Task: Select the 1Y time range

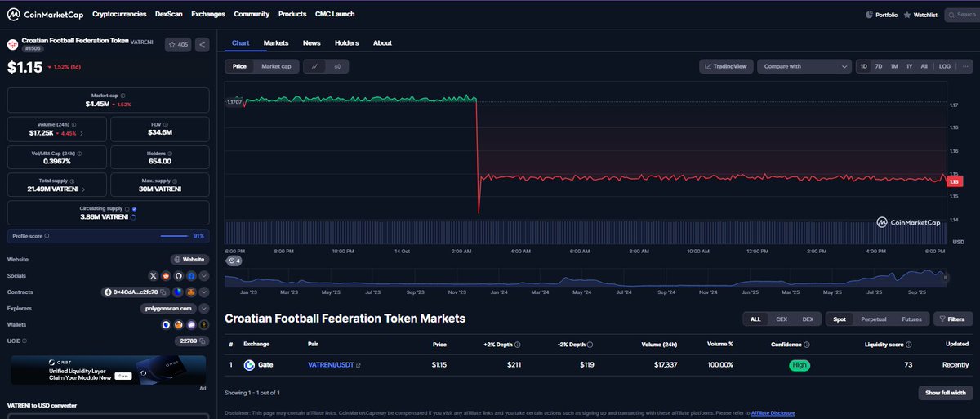Action: tap(909, 66)
